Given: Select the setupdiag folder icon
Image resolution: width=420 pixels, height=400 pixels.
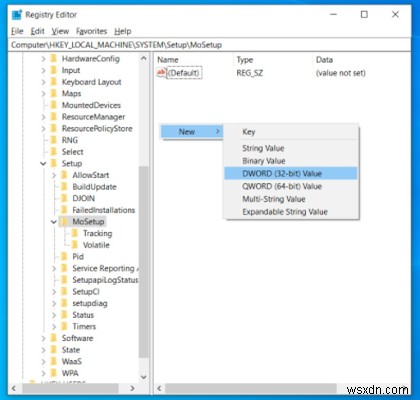Looking at the screenshot, I should coord(64,303).
